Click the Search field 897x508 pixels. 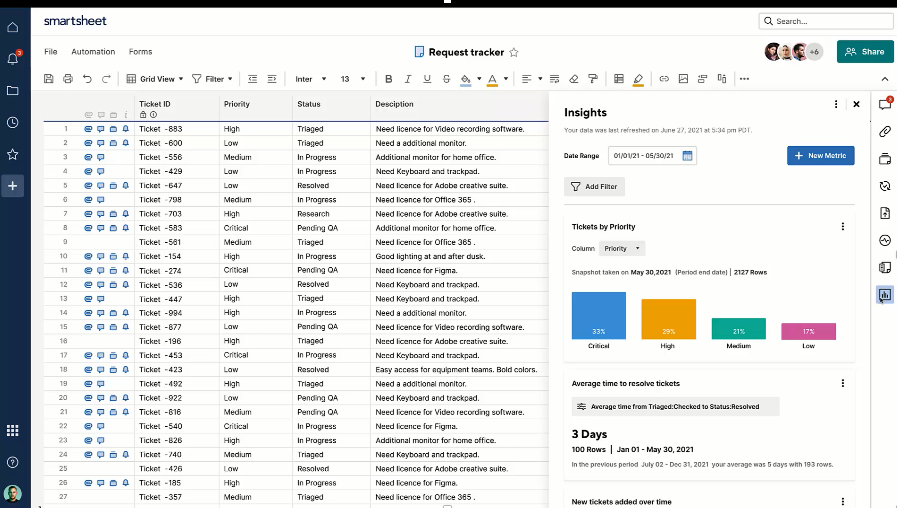click(x=825, y=21)
